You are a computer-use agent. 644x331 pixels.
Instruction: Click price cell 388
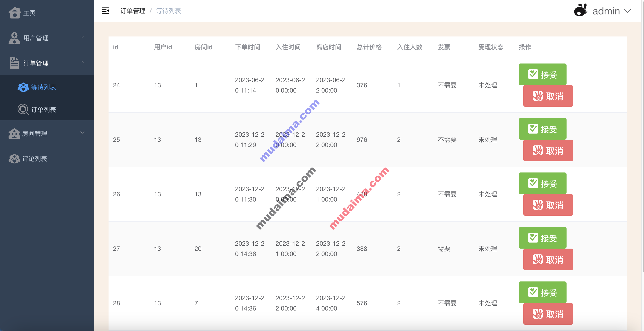coord(362,249)
